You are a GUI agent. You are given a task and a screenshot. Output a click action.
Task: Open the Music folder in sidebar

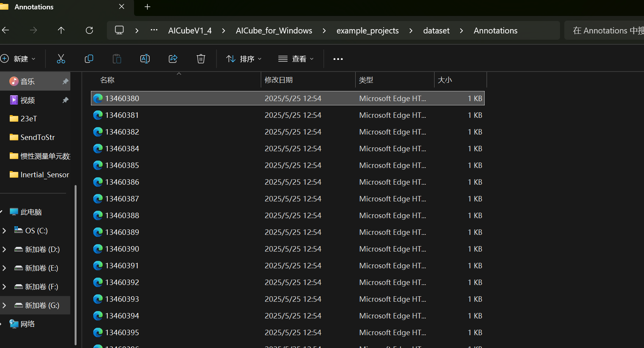pyautogui.click(x=35, y=81)
